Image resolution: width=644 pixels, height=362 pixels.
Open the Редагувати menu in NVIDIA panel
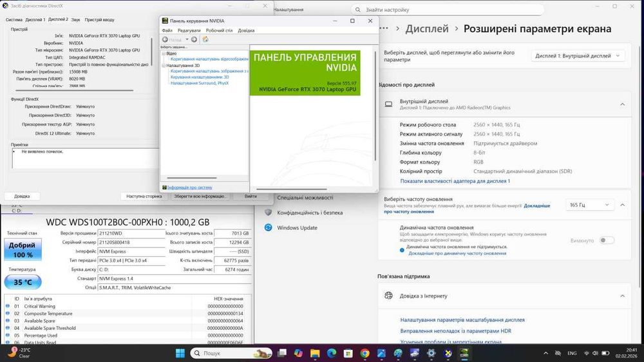pyautogui.click(x=189, y=30)
